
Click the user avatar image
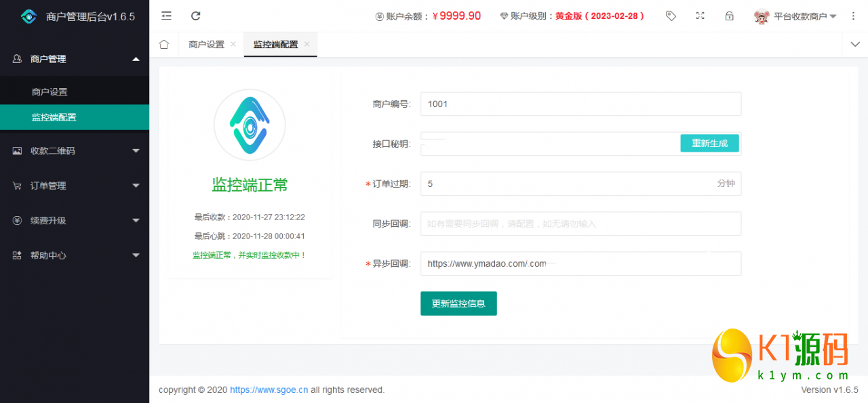point(762,16)
